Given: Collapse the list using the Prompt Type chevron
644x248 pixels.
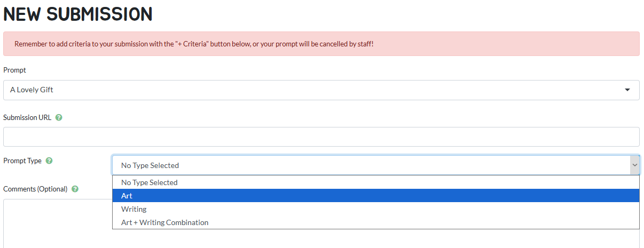Looking at the screenshot, I should 634,165.
